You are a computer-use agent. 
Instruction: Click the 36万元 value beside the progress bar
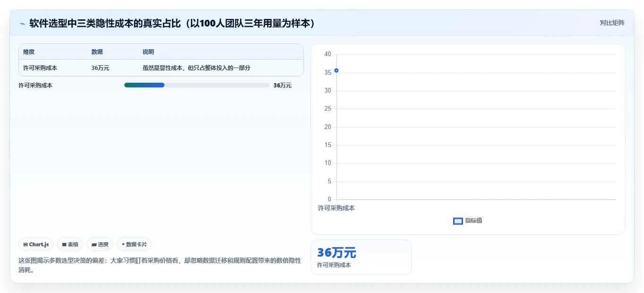pos(283,86)
